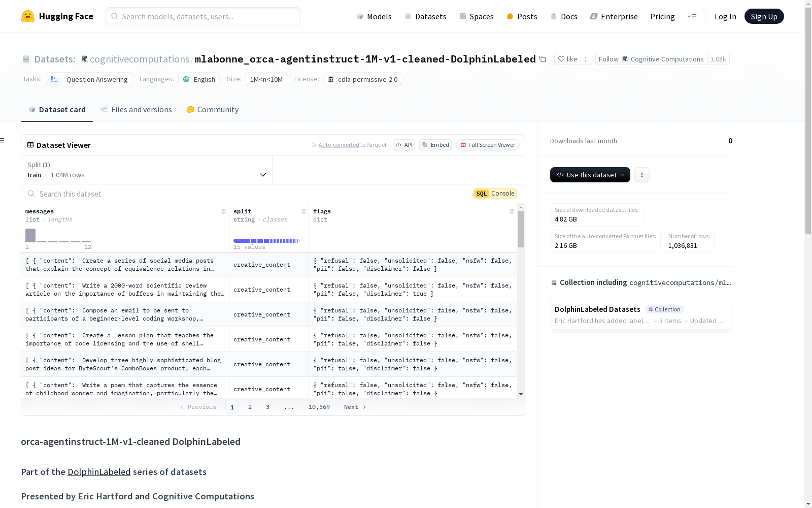Select the row starting 'Write a 2000-word scientific review'
Viewport: 812px width, 508px height.
[x=269, y=290]
